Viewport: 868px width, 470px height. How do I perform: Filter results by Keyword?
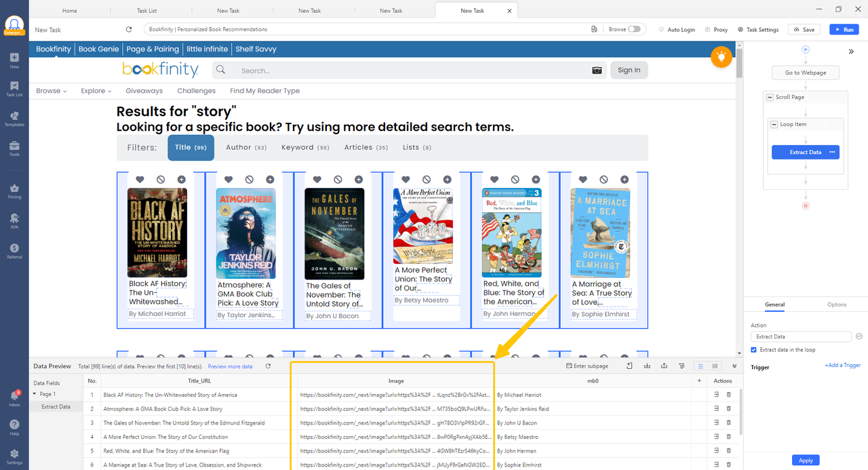pyautogui.click(x=305, y=147)
